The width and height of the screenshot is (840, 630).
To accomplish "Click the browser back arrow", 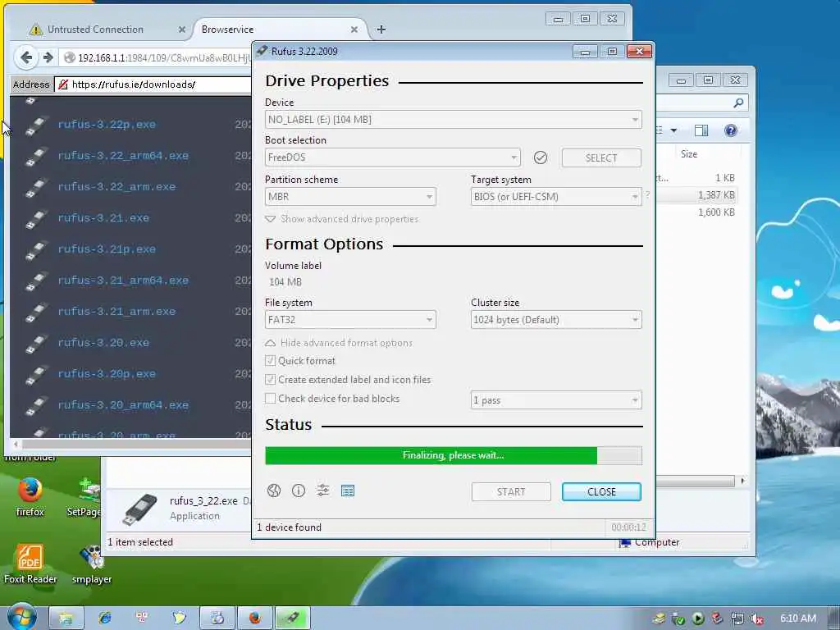I will click(x=26, y=57).
